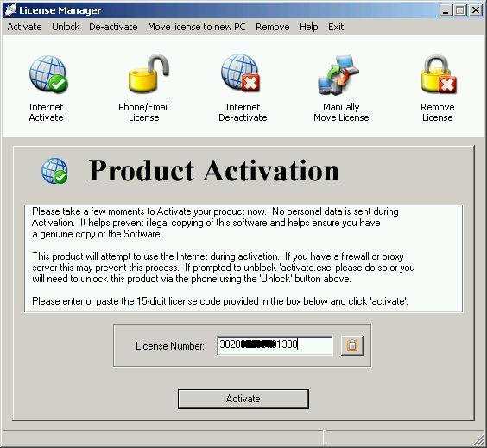Focus the License Number input field

(x=275, y=345)
